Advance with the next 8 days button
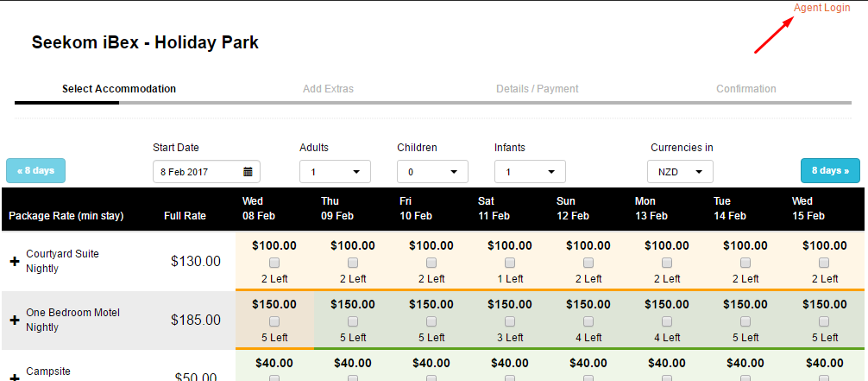Viewport: 868px width, 381px height. tap(830, 171)
